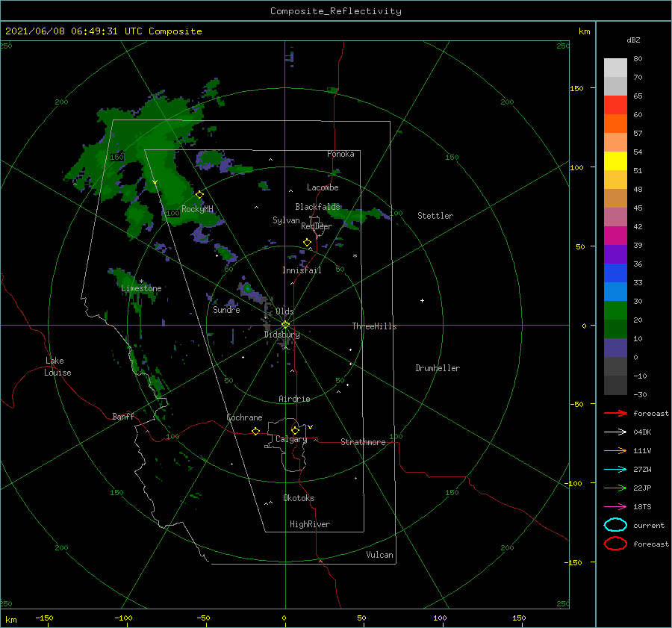Select the HighRiver label
Screen dimensions: 672x628
(310, 524)
